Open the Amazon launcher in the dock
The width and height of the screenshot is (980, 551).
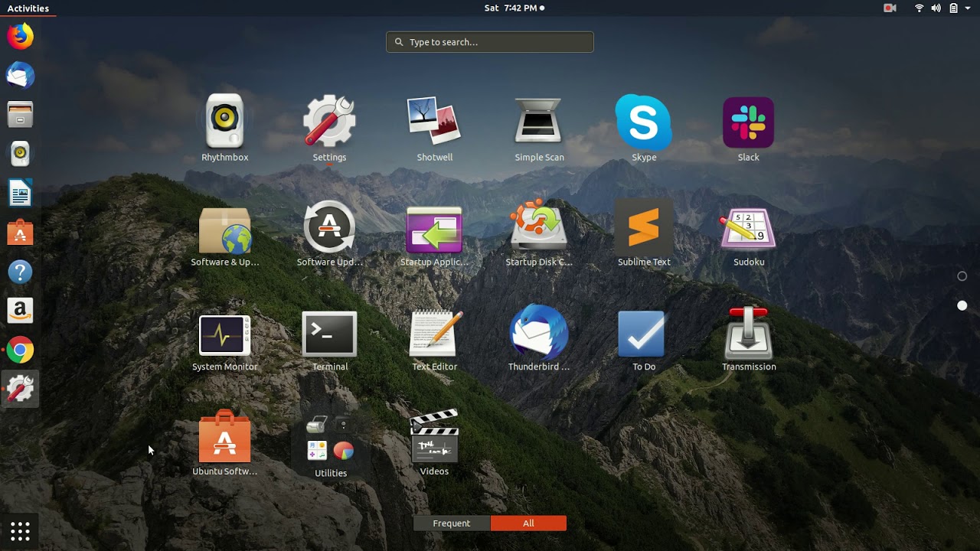[x=21, y=310]
